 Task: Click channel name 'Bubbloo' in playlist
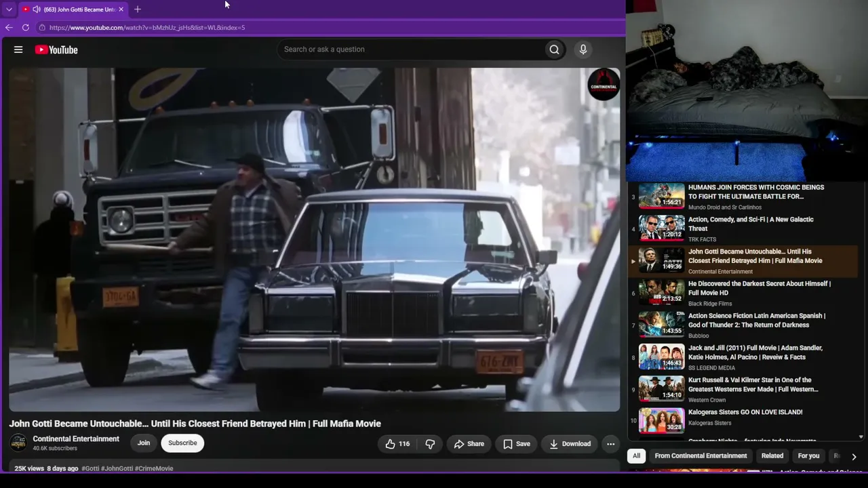click(698, 335)
